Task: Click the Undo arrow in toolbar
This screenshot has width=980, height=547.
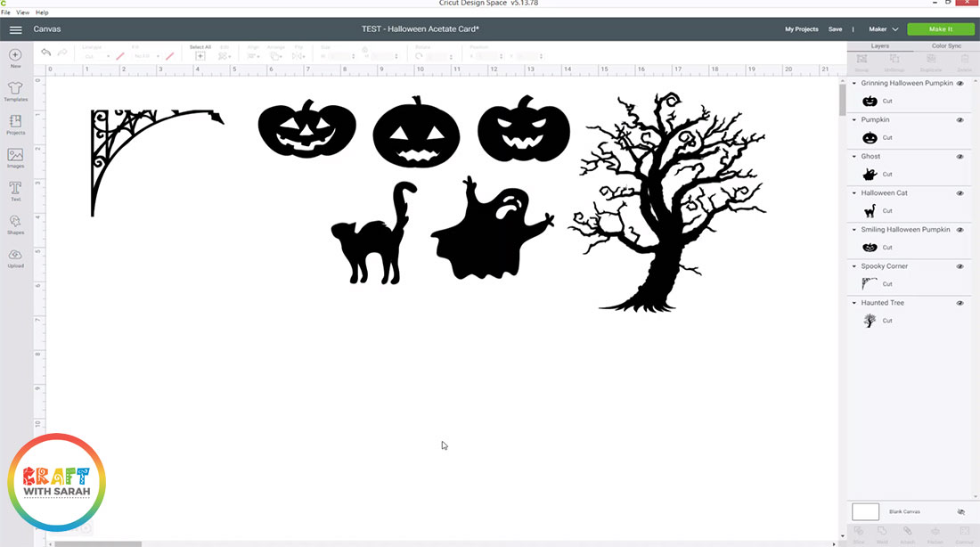Action: [x=46, y=53]
